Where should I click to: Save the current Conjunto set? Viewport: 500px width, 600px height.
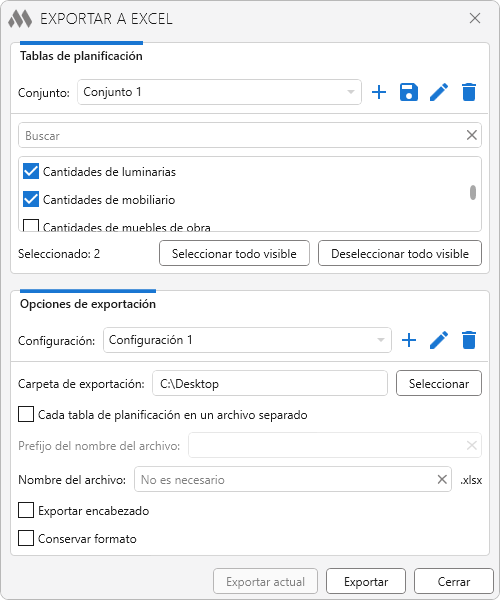click(409, 92)
